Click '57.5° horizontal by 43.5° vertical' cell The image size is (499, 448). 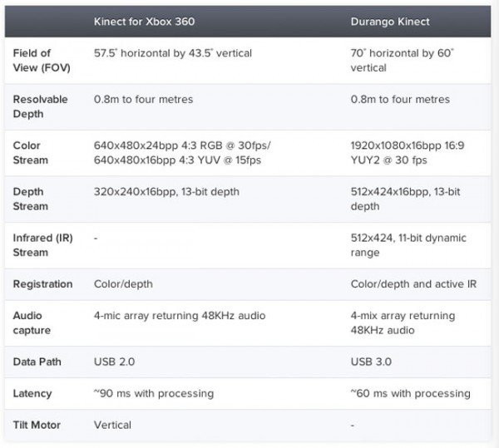[173, 53]
